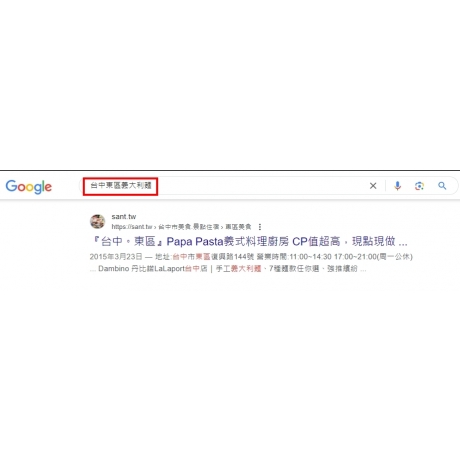Start voice search with the microphone icon

coord(397,186)
